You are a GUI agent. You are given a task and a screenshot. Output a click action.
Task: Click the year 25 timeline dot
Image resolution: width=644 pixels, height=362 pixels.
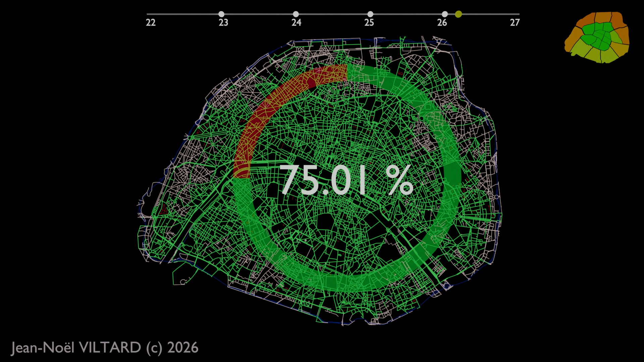point(370,14)
